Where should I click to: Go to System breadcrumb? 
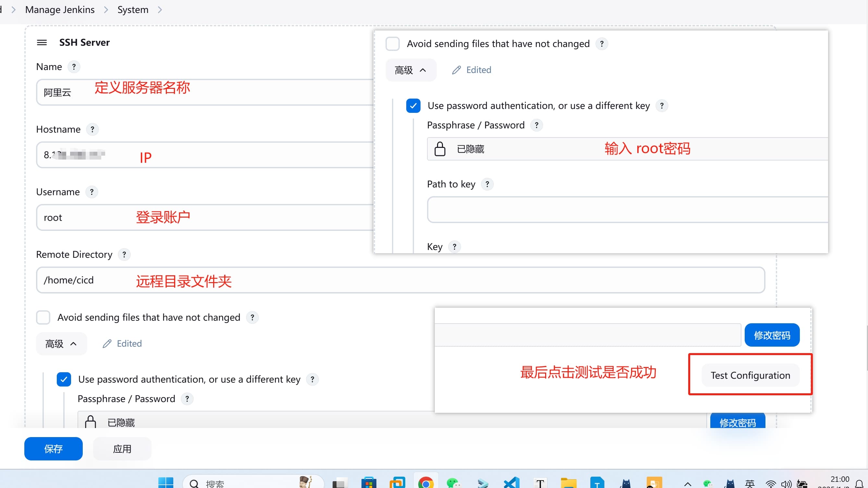[133, 10]
